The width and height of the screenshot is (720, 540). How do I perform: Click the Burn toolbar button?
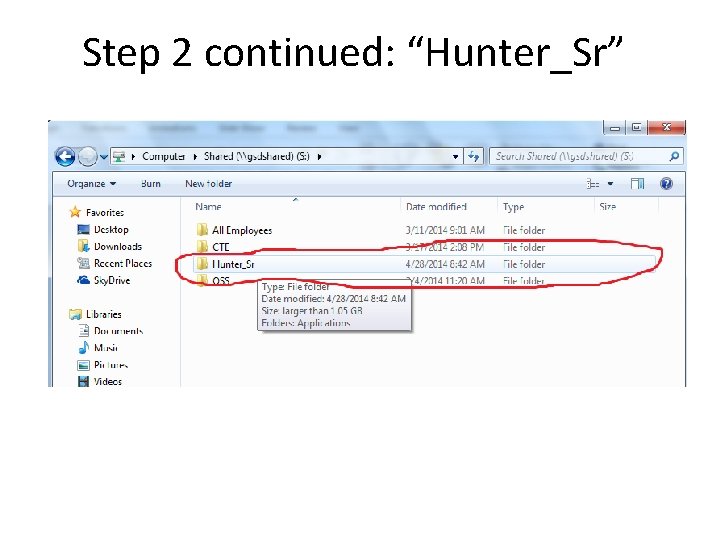pos(151,184)
